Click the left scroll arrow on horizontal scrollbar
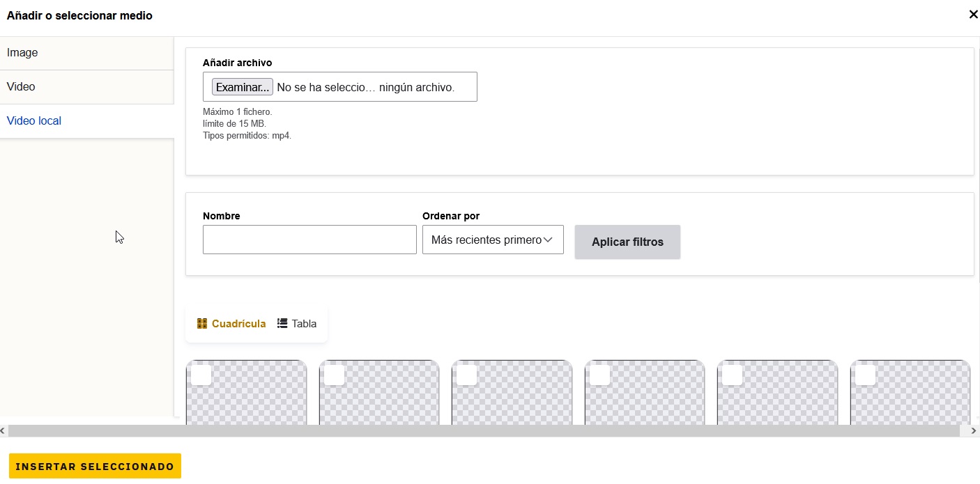 (3, 431)
